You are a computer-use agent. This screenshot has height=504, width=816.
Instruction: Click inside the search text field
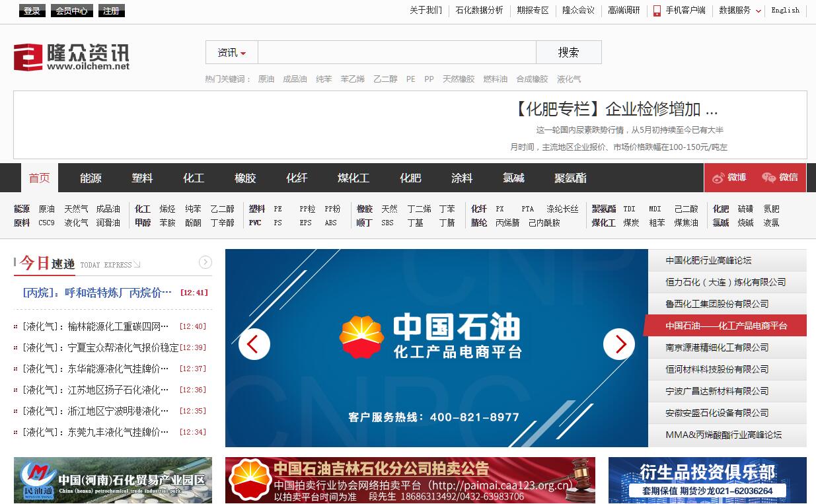[396, 53]
